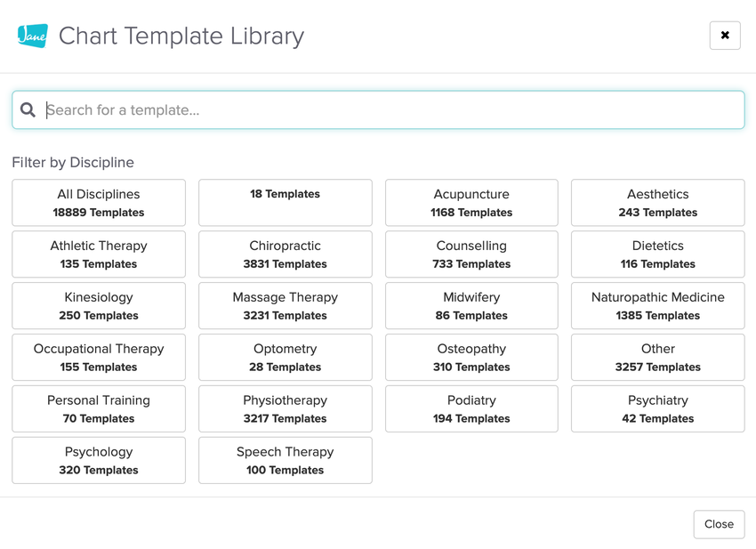Select the Osteopathy discipline
The width and height of the screenshot is (756, 549).
click(471, 358)
